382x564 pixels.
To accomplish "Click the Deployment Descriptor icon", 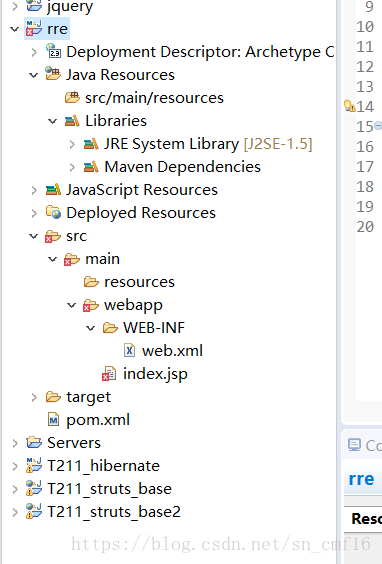I will click(x=54, y=51).
